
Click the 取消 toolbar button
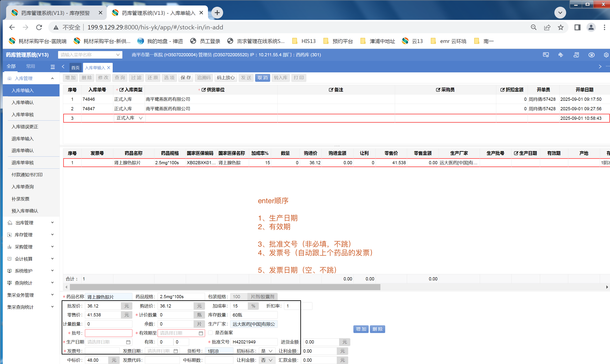pyautogui.click(x=262, y=78)
